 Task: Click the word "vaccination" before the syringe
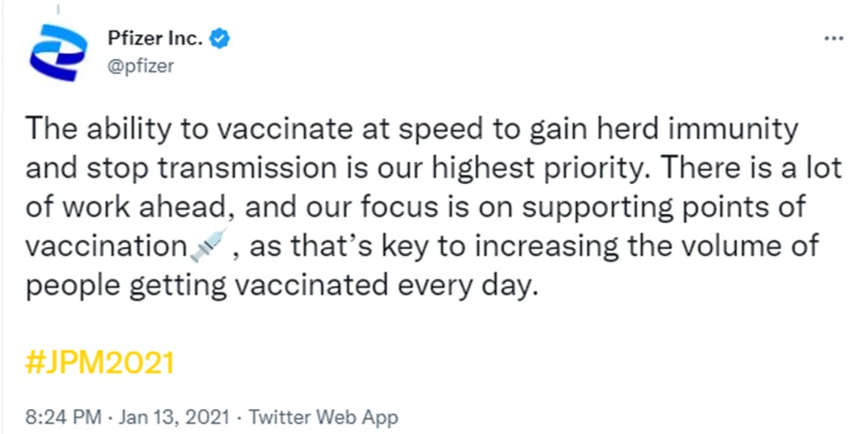(107, 246)
